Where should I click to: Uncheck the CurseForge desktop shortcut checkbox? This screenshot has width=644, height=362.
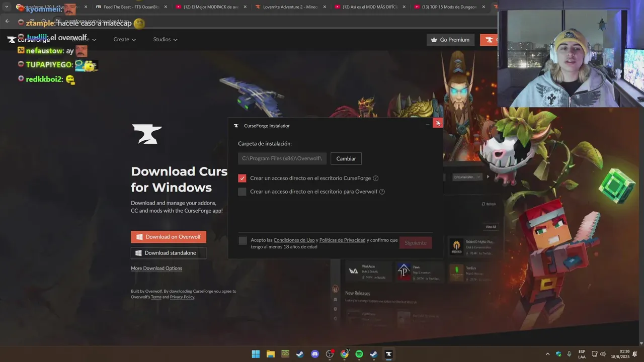(x=242, y=178)
